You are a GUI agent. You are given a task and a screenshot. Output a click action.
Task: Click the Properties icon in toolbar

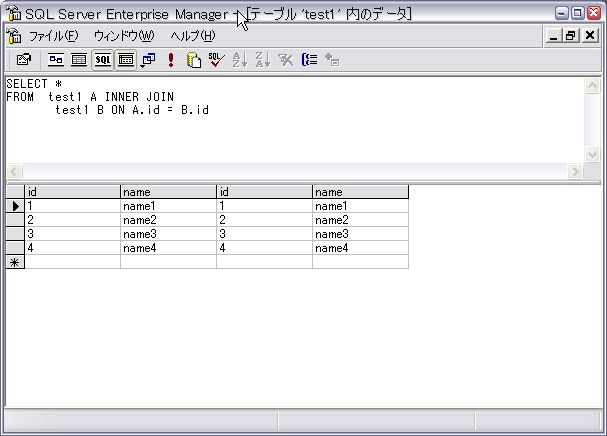tap(24, 60)
